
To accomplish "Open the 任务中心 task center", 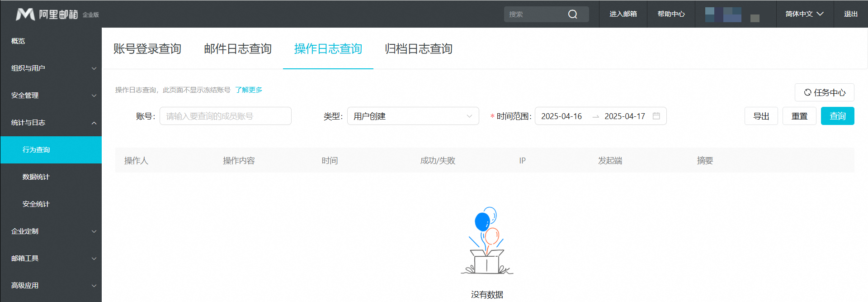I will (824, 92).
